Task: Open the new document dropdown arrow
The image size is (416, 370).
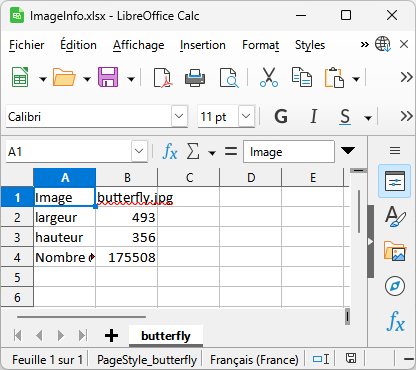Action: tap(43, 79)
